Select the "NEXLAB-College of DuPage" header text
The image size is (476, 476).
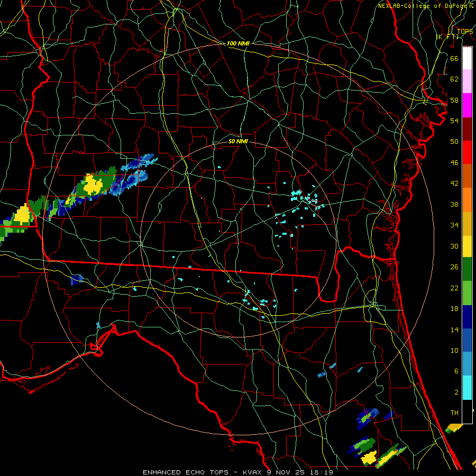coord(422,6)
